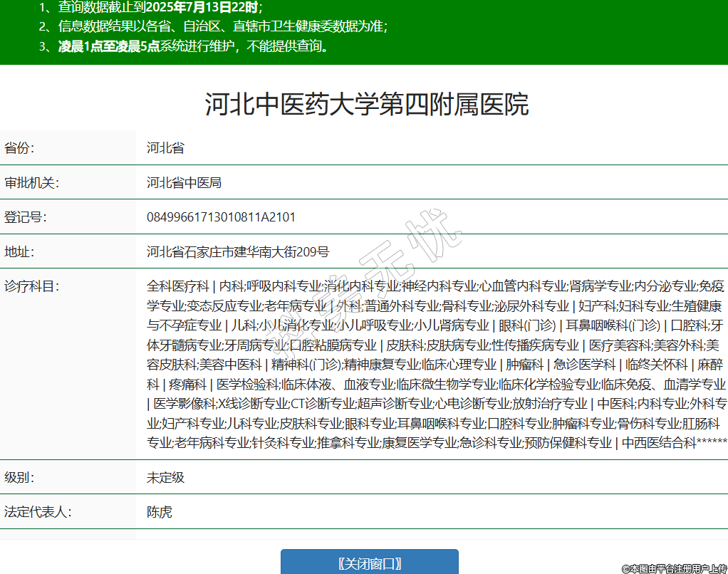Click the hospital name heading 河北中医药大学第四附属医院
728x574 pixels.
(367, 105)
